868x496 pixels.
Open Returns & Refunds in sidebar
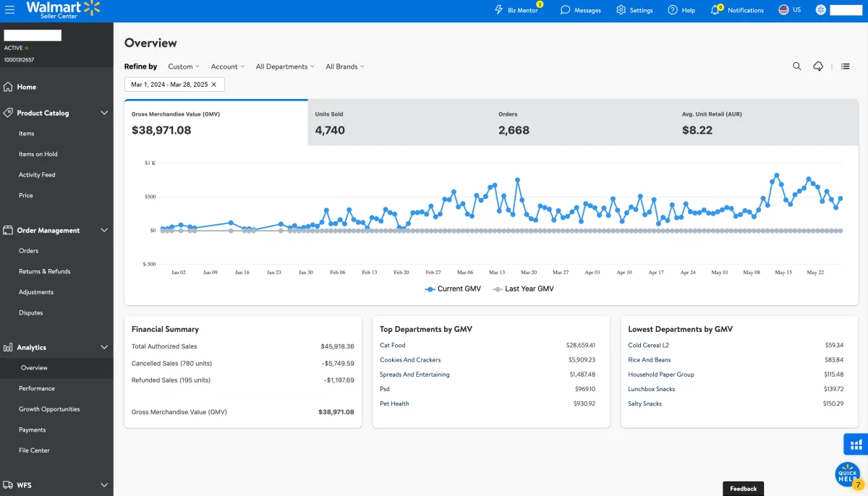point(45,271)
